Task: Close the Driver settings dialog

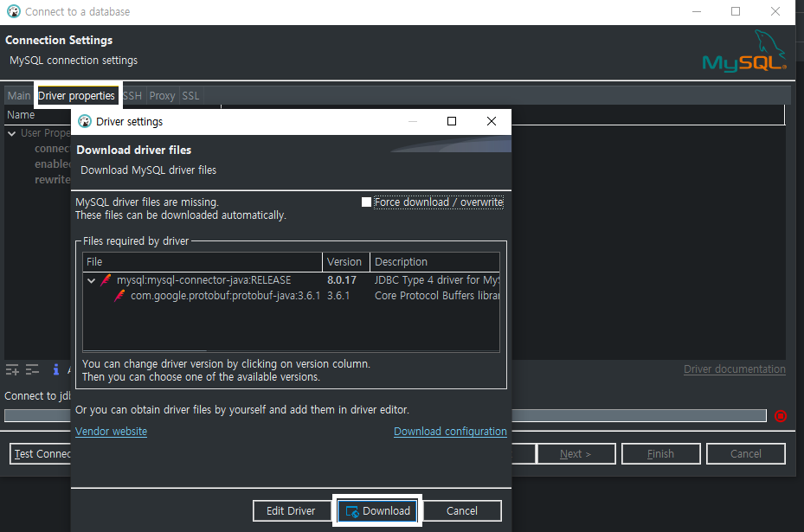Action: pyautogui.click(x=492, y=121)
